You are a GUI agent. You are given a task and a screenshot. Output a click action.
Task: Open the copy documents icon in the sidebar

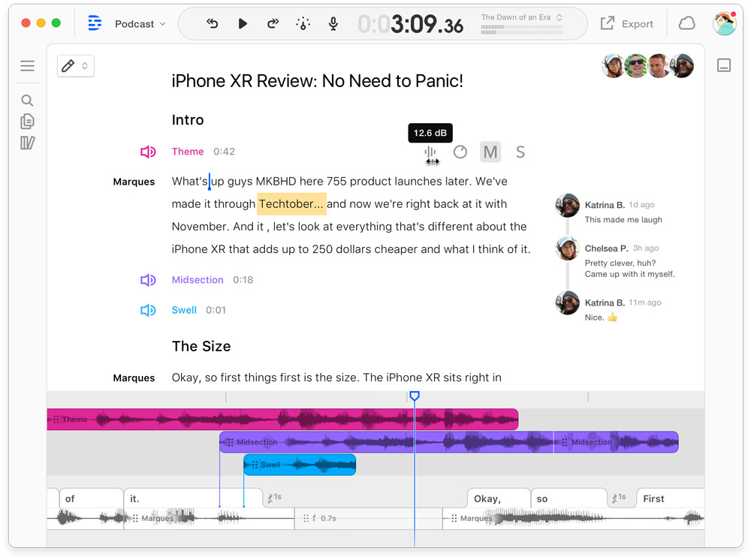tap(27, 122)
